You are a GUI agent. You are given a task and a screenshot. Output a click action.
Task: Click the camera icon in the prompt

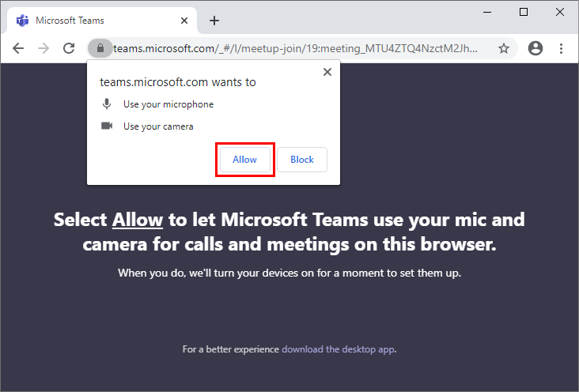coord(107,126)
